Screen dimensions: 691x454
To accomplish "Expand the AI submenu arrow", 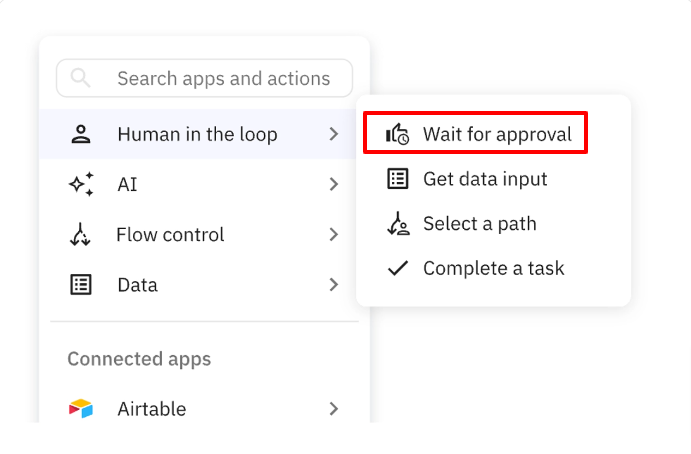I will tap(334, 184).
